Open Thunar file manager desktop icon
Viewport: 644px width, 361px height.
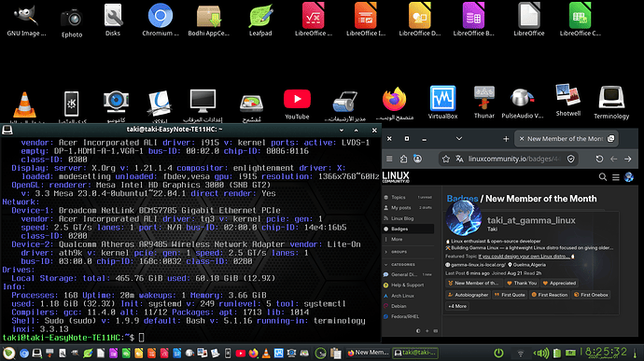(484, 102)
